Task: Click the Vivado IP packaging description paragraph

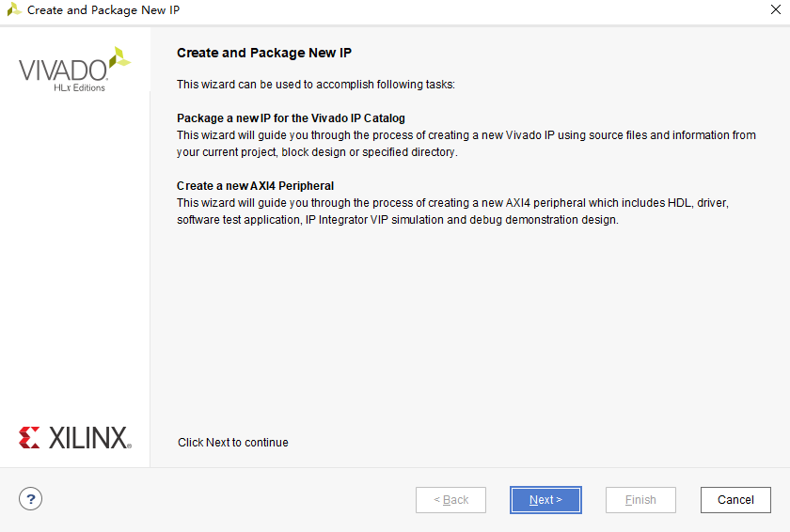Action: tap(466, 144)
